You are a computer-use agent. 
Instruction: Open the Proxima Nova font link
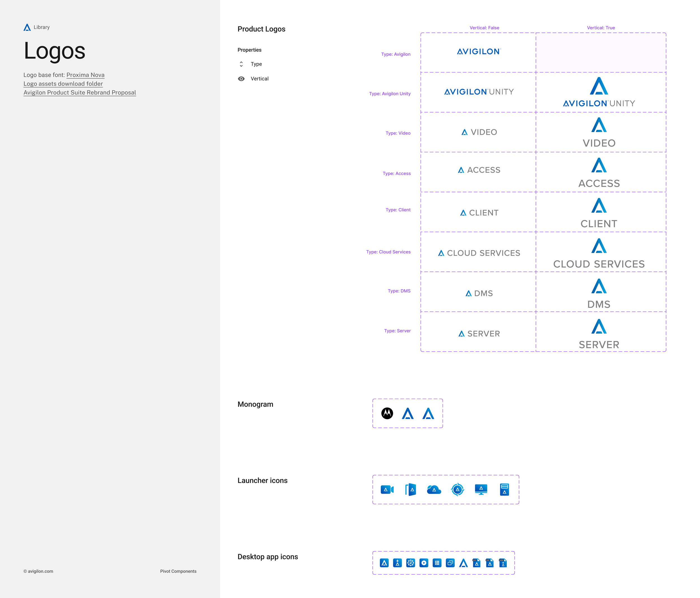pos(85,75)
